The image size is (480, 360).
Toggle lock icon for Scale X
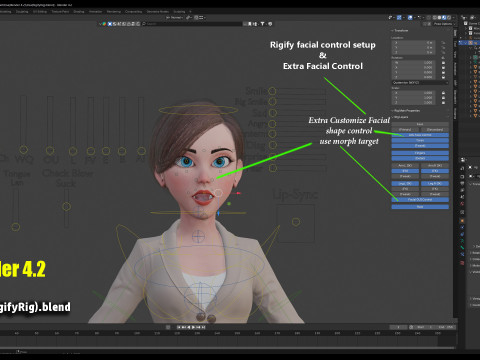[x=443, y=93]
